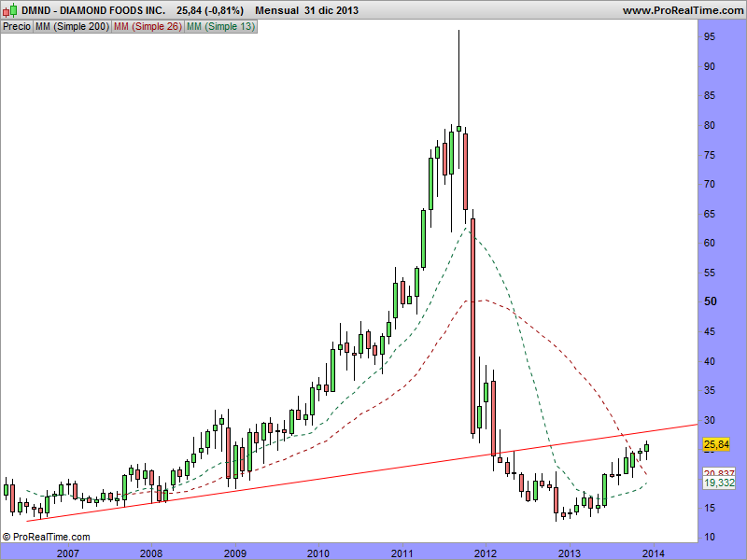The image size is (747, 560).
Task: Select the MM (Simple 13) legend tab
Action: (220, 27)
